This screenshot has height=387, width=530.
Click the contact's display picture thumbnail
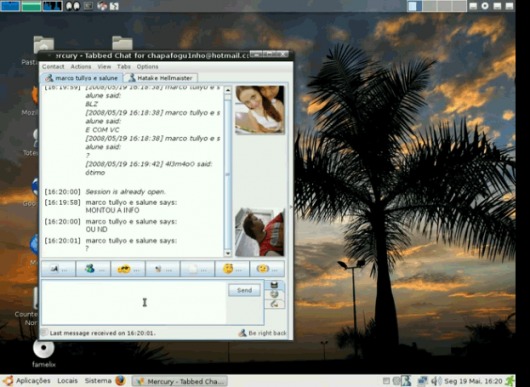260,110
